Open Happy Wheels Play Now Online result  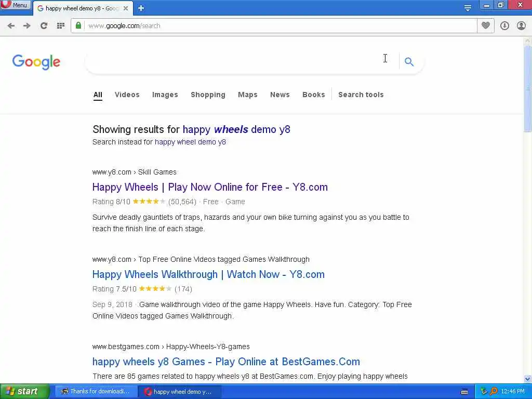tap(210, 187)
